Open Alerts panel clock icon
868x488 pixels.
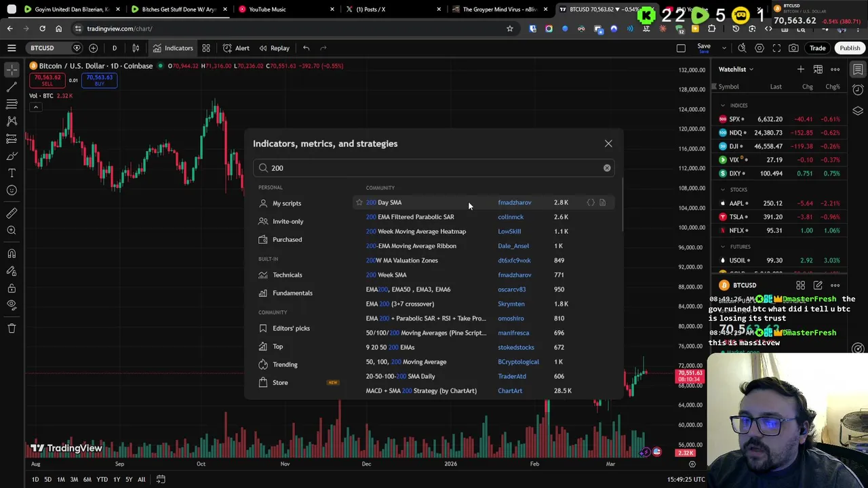[x=858, y=90]
